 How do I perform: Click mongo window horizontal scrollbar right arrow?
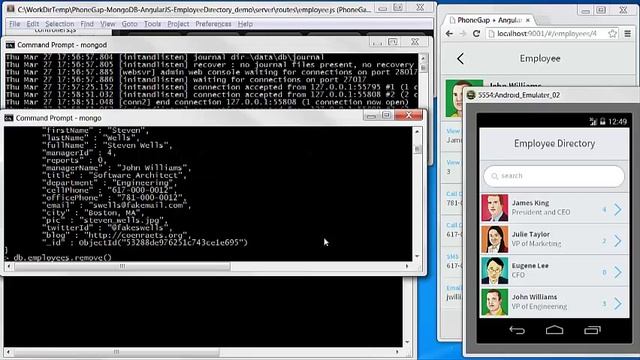tap(407, 266)
